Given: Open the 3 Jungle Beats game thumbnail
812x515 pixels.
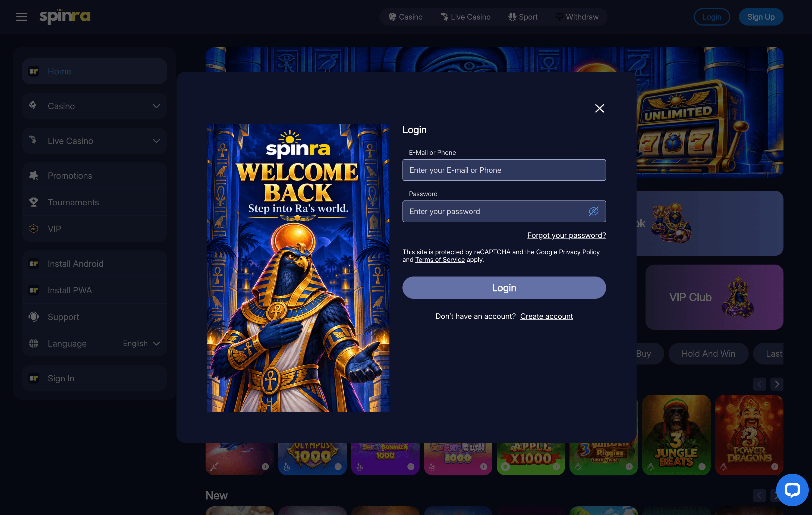Looking at the screenshot, I should [676, 435].
